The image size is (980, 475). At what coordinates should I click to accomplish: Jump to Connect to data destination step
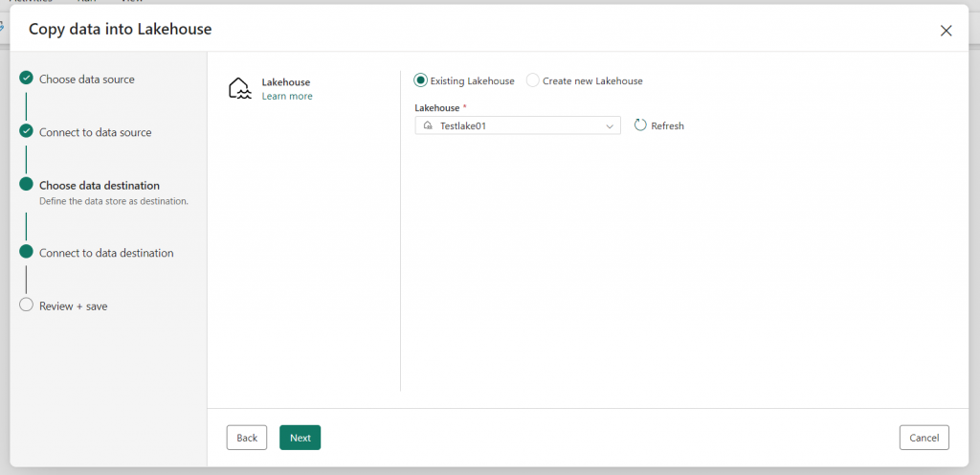(x=106, y=253)
